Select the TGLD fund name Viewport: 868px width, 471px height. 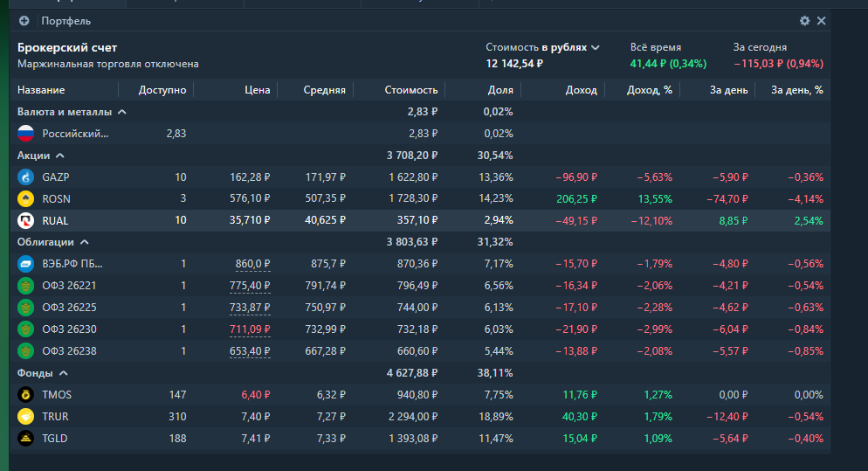pos(55,439)
